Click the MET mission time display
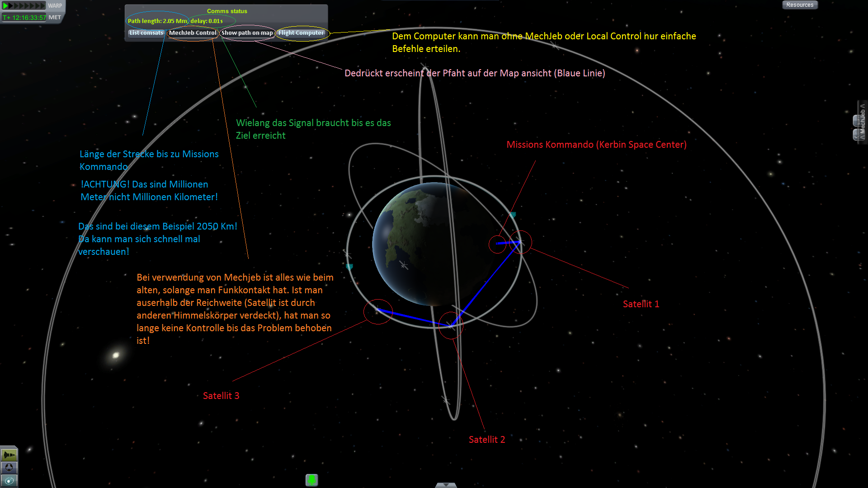The image size is (868, 488). click(25, 18)
